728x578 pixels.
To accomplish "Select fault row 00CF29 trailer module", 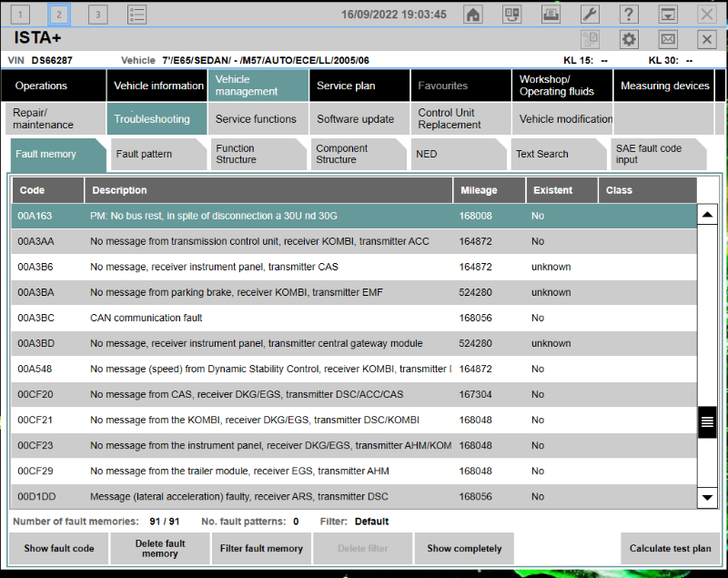I will (354, 472).
